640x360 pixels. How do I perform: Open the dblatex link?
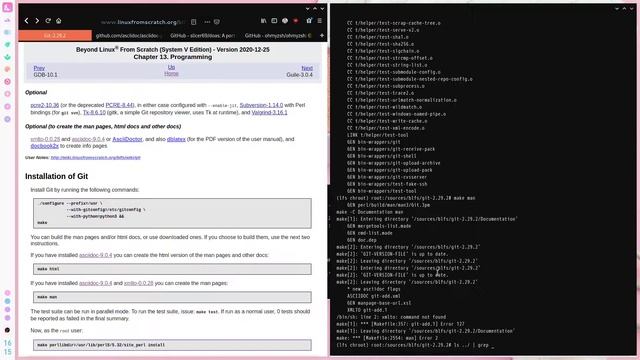tap(176, 139)
